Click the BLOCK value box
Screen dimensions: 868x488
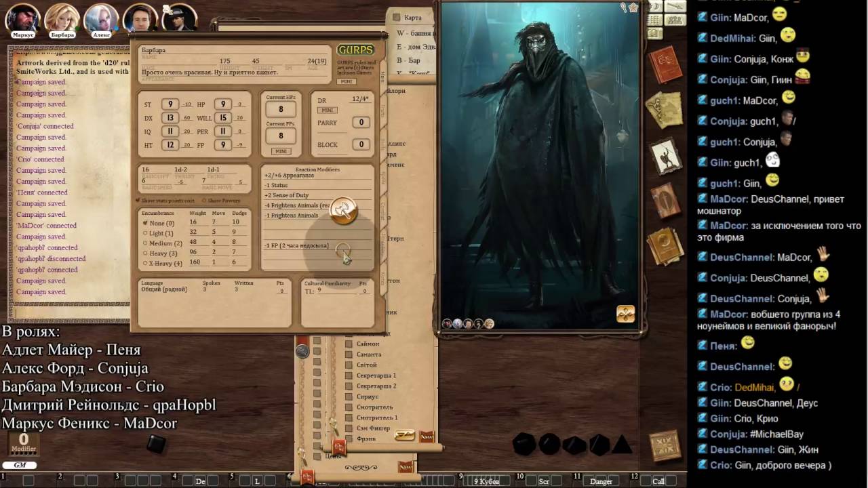point(361,144)
